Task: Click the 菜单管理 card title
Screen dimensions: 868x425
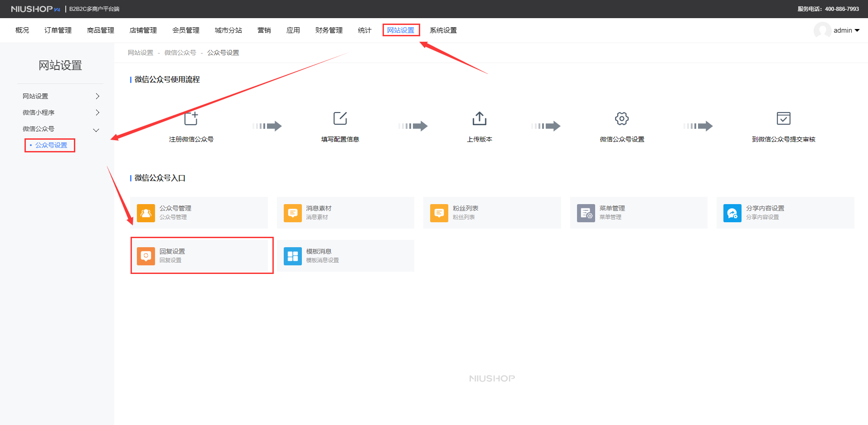Action: pos(612,208)
